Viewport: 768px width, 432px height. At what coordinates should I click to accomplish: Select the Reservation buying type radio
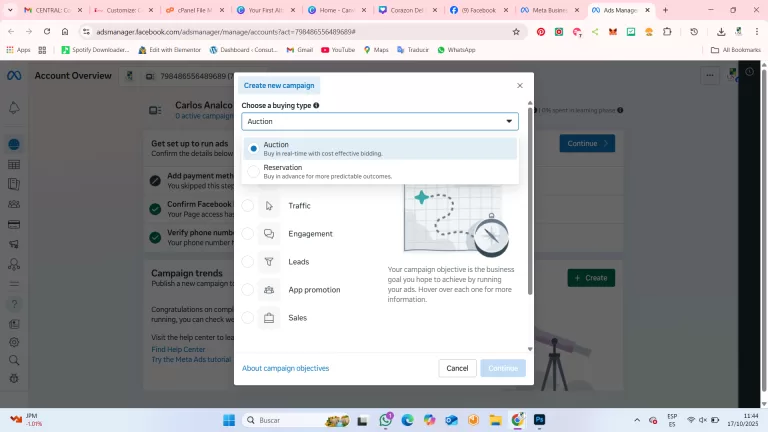[x=253, y=171]
